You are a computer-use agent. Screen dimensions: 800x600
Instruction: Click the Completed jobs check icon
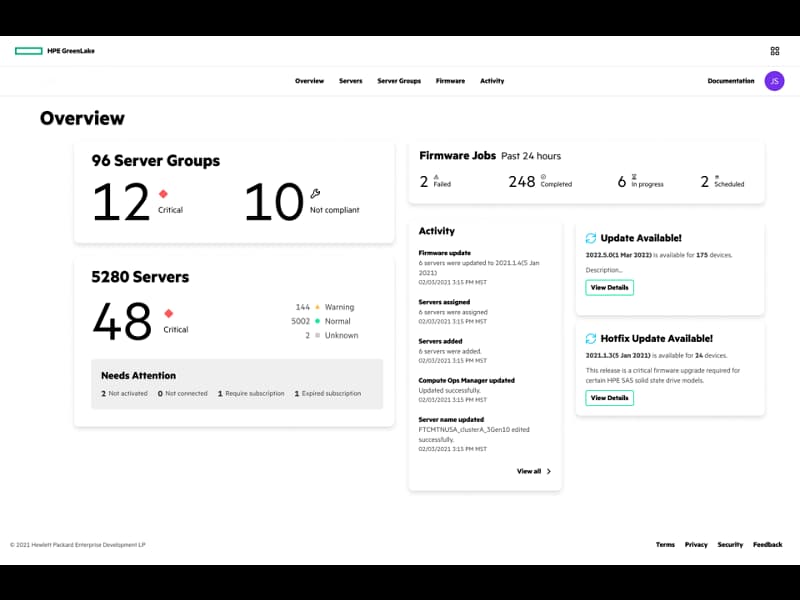point(543,177)
